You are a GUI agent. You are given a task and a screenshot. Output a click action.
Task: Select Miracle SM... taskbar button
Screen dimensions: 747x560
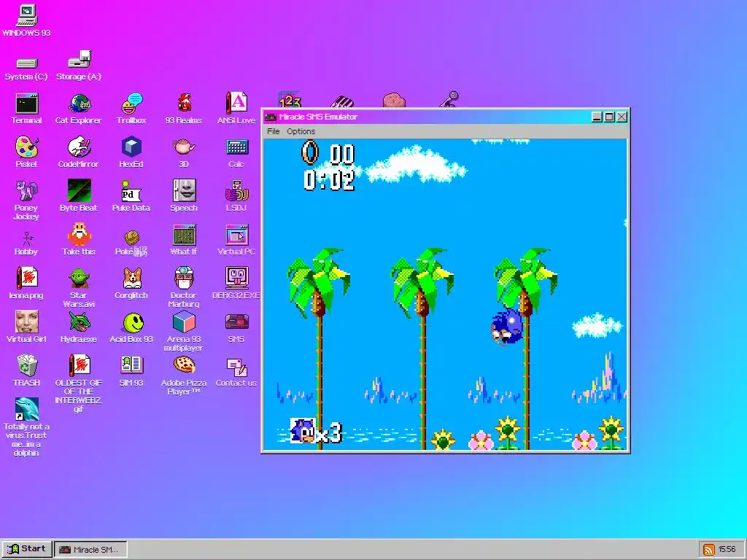pyautogui.click(x=90, y=550)
